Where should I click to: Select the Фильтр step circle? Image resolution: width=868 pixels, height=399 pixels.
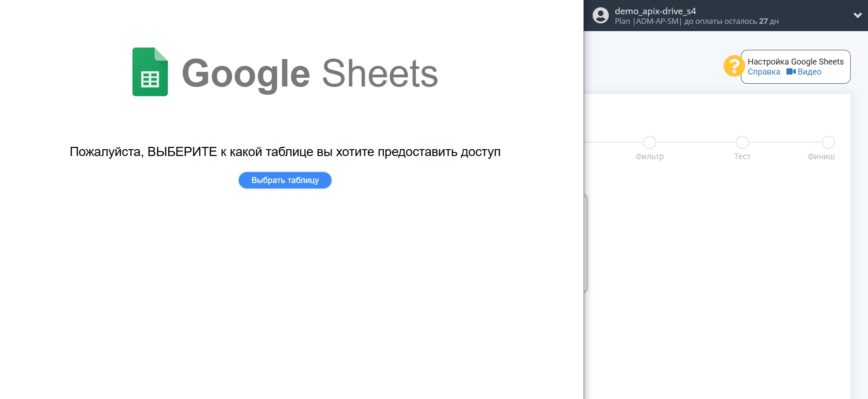649,142
